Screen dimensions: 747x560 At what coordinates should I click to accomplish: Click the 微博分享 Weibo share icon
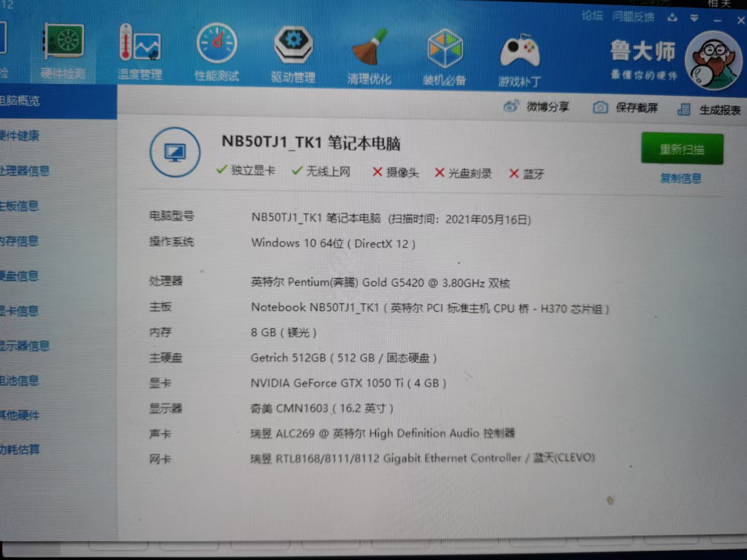510,106
